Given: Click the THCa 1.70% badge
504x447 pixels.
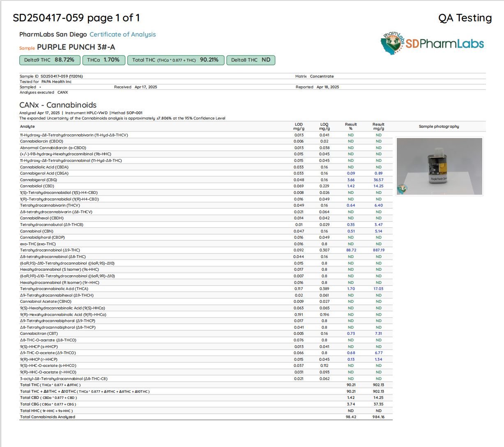Looking at the screenshot, I should coord(103,60).
